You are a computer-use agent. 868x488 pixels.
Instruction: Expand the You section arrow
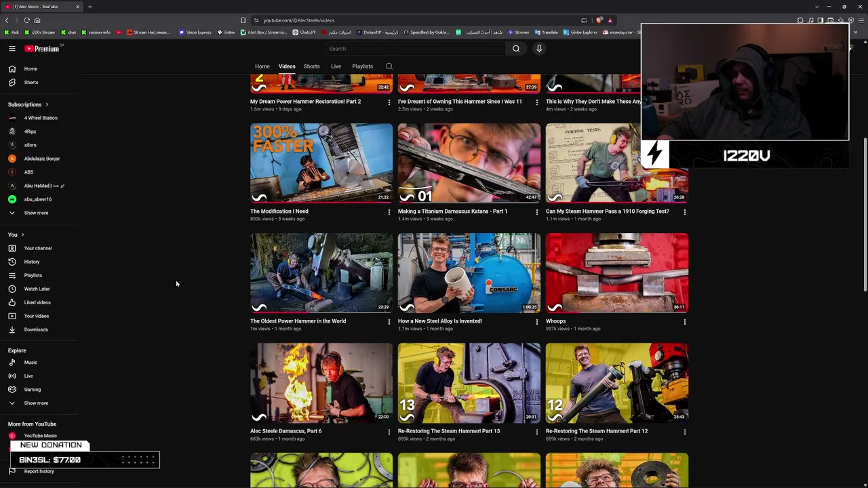click(22, 235)
